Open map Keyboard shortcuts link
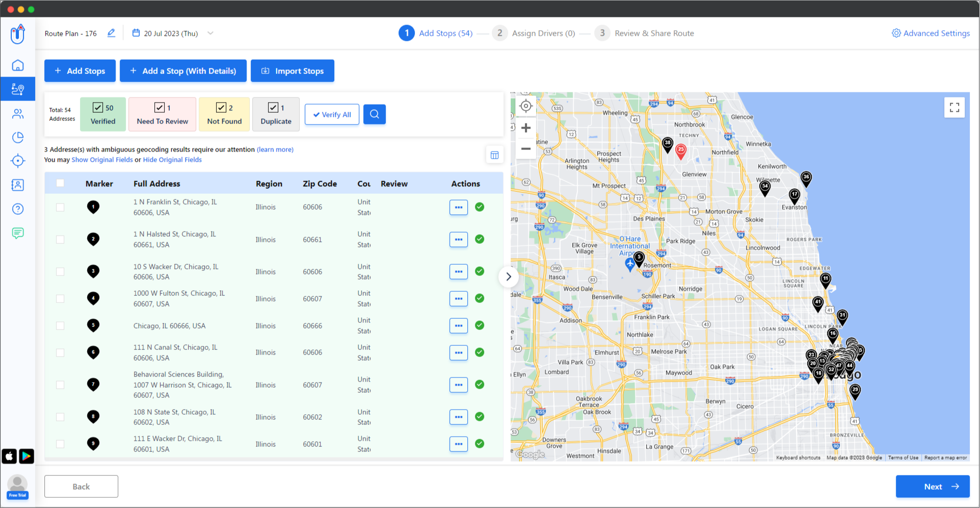 pos(798,458)
